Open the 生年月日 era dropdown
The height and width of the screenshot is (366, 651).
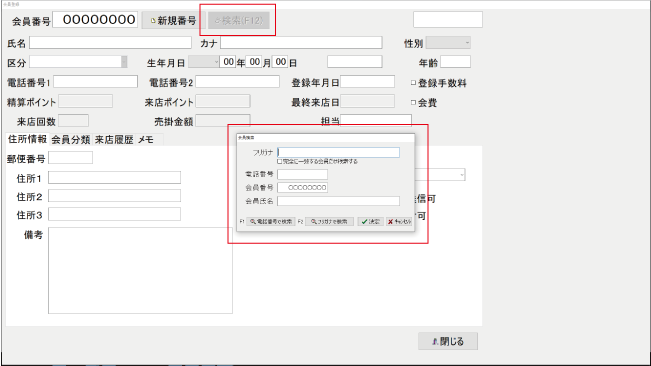(203, 62)
